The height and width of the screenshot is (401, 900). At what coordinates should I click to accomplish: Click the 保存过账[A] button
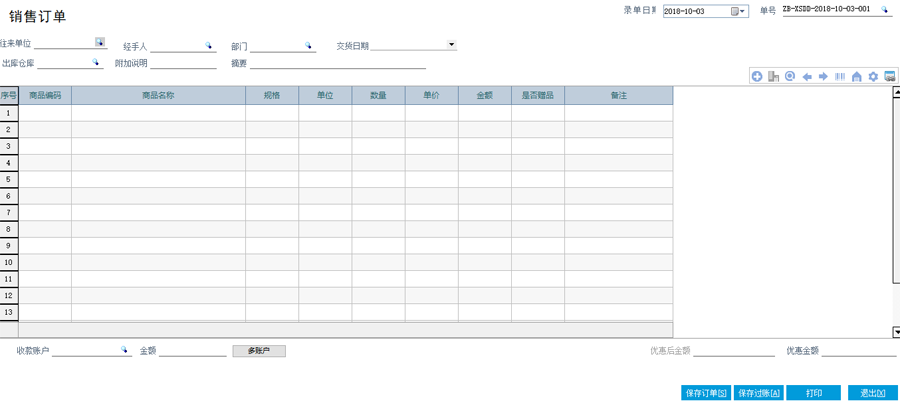[759, 393]
